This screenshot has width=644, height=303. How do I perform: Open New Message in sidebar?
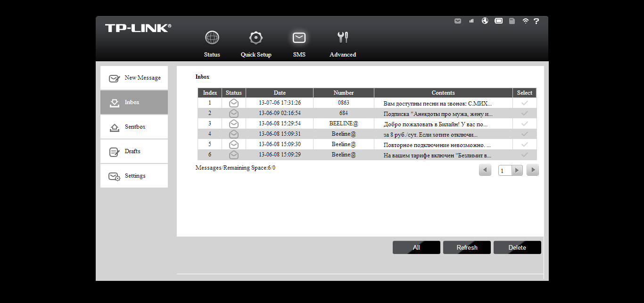(134, 78)
